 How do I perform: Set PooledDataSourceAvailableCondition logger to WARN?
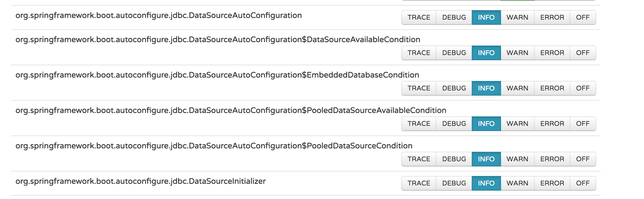[517, 124]
